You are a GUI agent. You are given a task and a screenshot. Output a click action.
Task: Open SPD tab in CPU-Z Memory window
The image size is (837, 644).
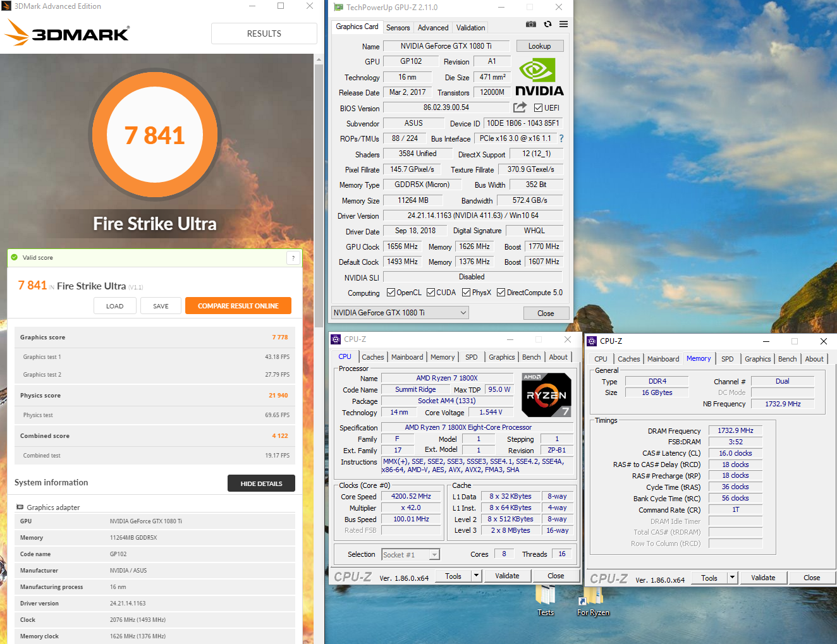pyautogui.click(x=728, y=359)
